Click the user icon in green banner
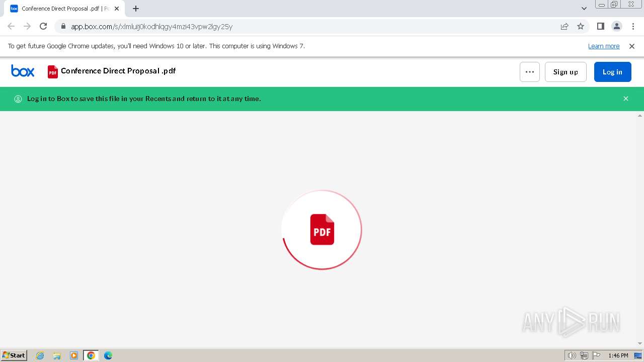The height and width of the screenshot is (362, 644). pos(18,99)
